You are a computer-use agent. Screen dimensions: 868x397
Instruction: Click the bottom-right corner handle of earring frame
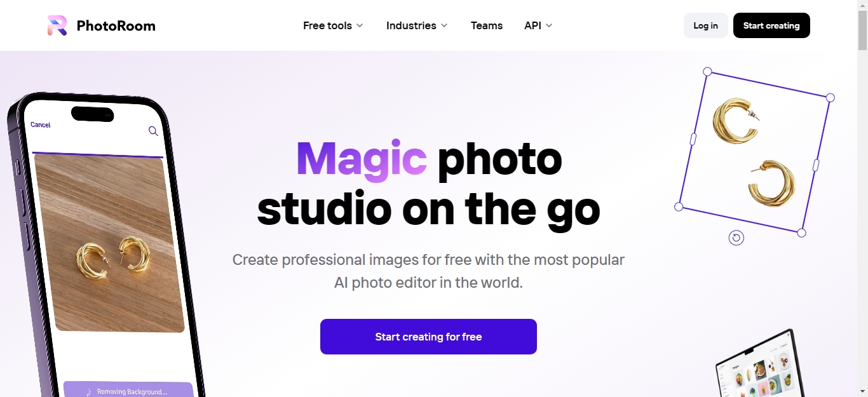[x=801, y=233]
